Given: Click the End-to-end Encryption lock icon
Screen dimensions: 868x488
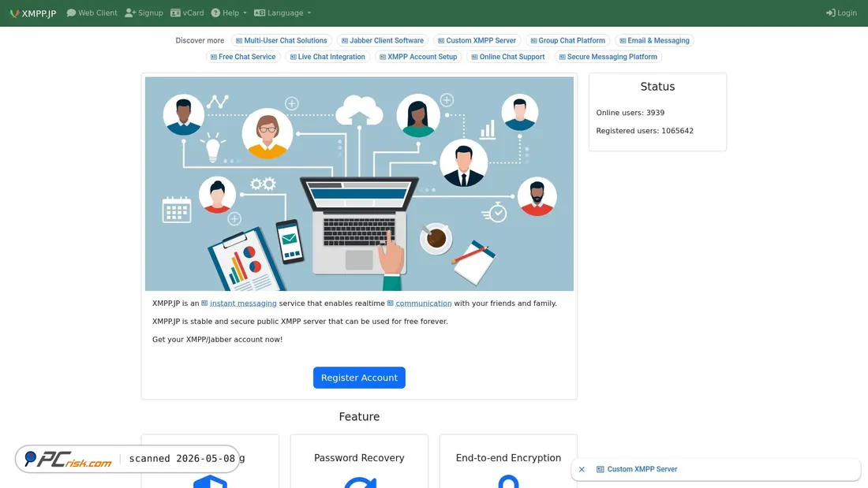Looking at the screenshot, I should (x=508, y=482).
